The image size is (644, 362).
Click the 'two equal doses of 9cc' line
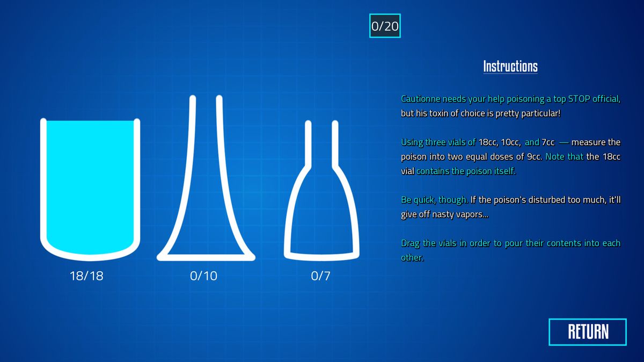(511, 157)
